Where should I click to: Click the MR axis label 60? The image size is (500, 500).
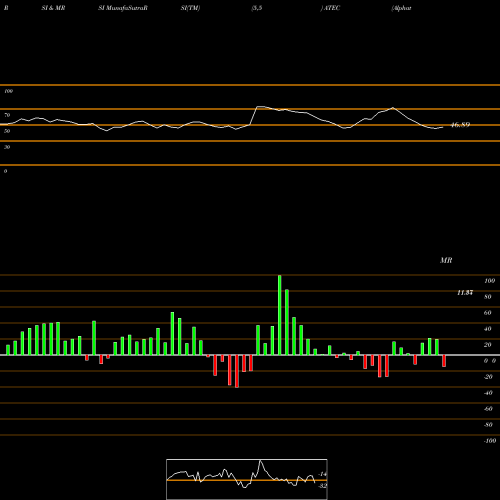tap(488, 313)
